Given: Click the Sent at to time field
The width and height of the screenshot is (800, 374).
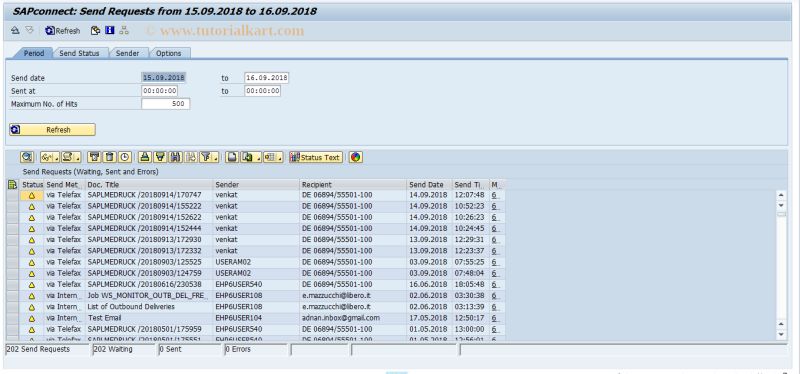Looking at the screenshot, I should coord(262,91).
